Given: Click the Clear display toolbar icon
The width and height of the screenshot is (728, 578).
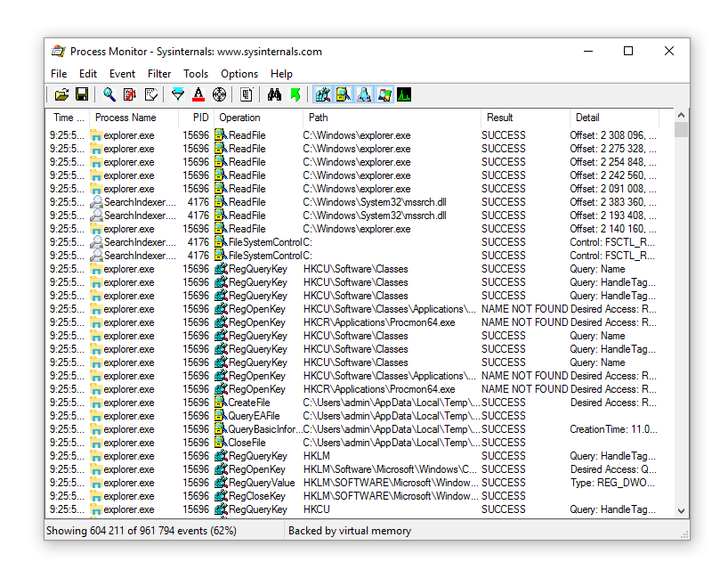Looking at the screenshot, I should point(151,95).
